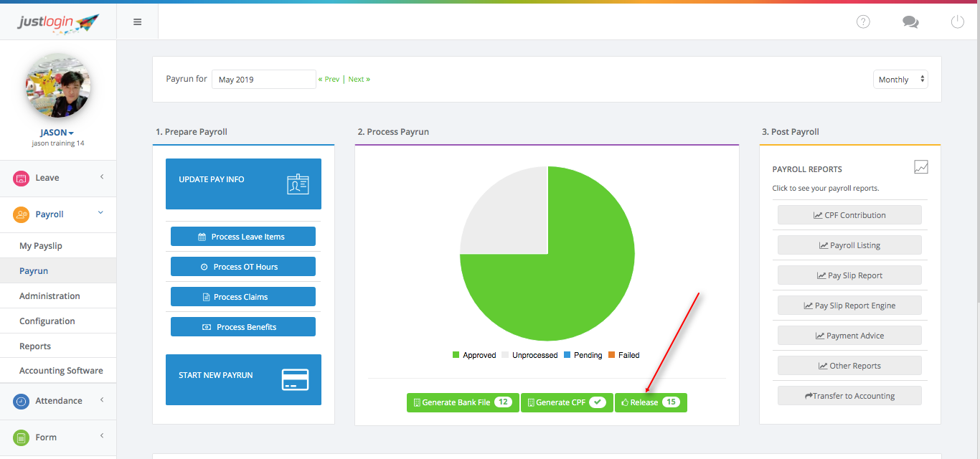The image size is (980, 459).
Task: Open Payroll Listing report
Action: click(x=849, y=245)
